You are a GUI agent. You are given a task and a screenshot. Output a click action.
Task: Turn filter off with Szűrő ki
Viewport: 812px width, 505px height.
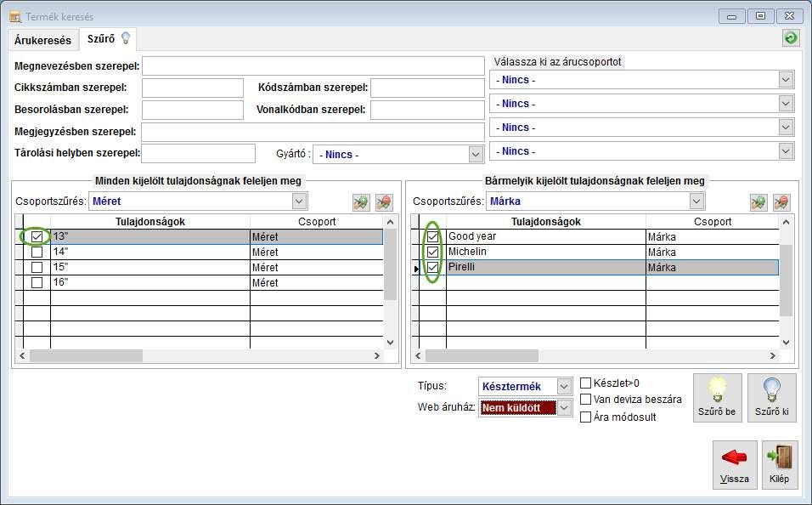coord(771,398)
